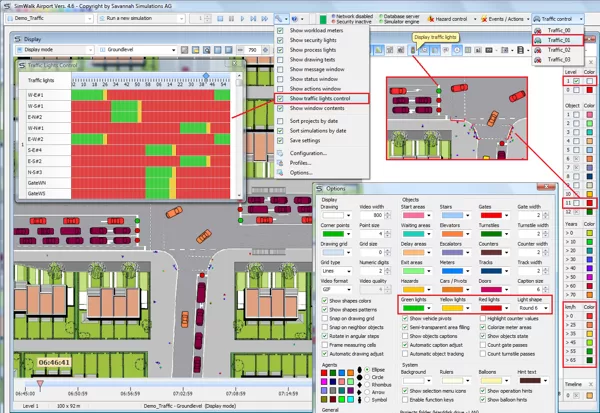Click the red playhead marker on timeline
This screenshot has width=600, height=413.
coord(40,385)
